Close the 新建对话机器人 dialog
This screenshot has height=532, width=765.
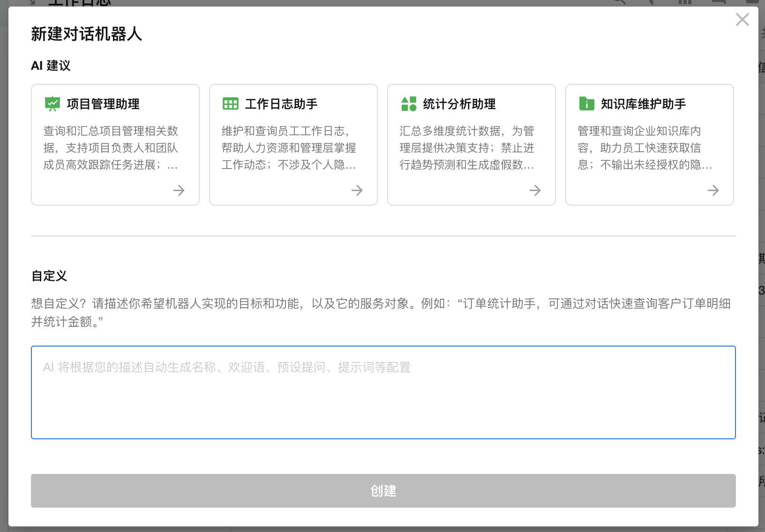(742, 20)
